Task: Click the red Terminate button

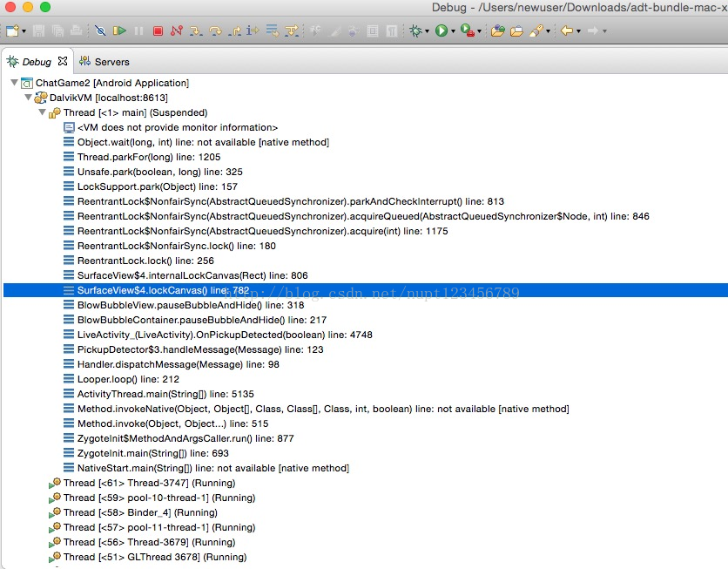Action: click(x=158, y=31)
